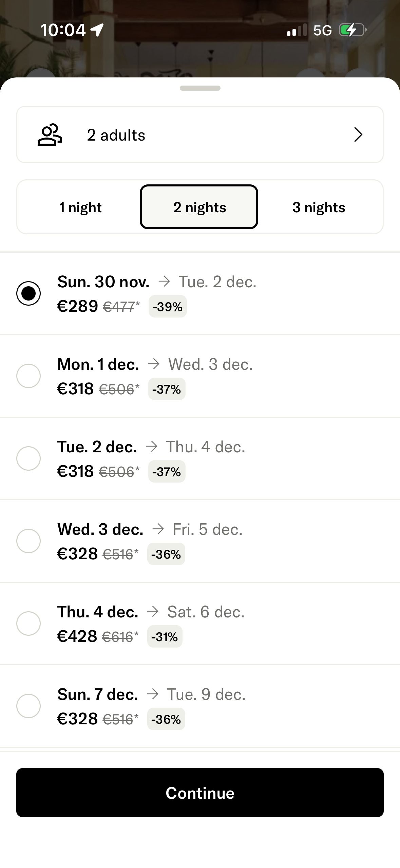Viewport: 400px width, 868px height.
Task: Tap the sheet drag handle
Action: (200, 88)
